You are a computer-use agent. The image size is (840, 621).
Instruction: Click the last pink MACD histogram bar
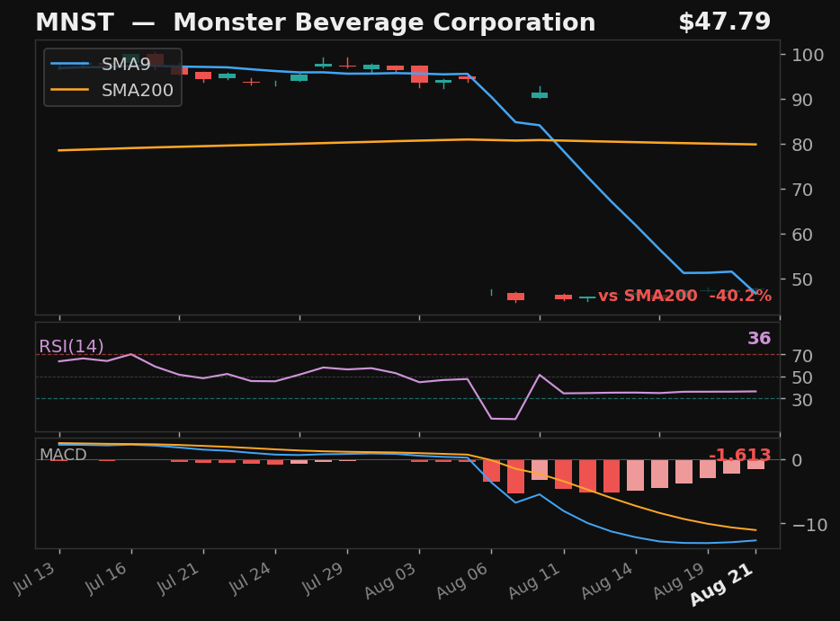[755, 464]
